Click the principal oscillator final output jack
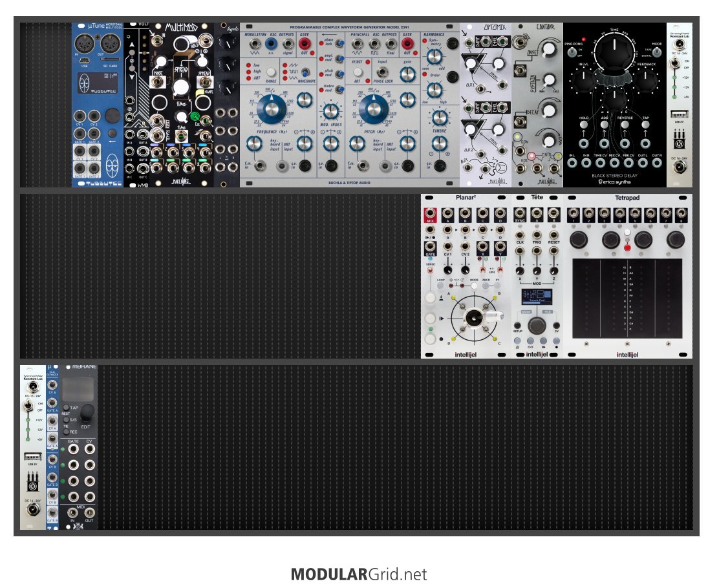719x588 pixels. click(x=391, y=44)
